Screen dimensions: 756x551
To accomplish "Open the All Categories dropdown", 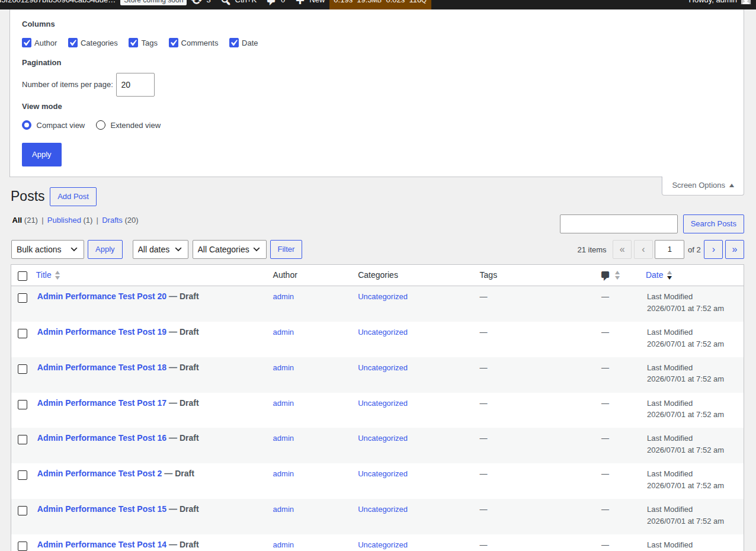I will pyautogui.click(x=229, y=249).
